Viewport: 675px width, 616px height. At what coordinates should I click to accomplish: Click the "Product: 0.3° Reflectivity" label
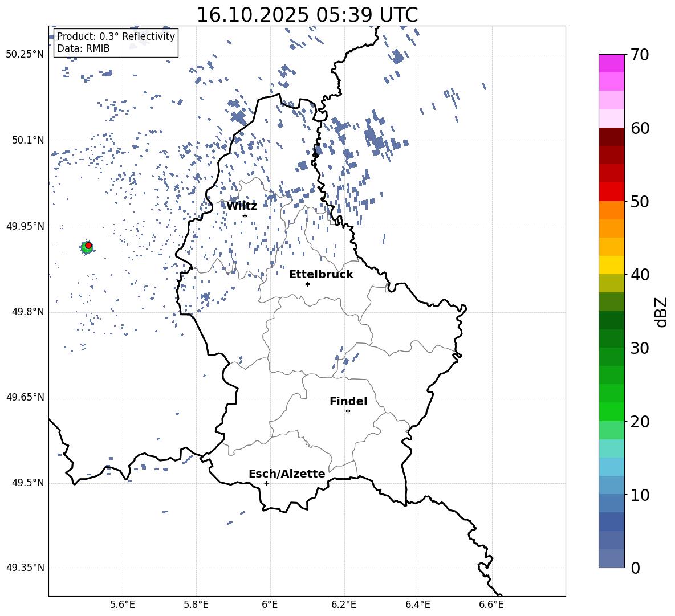(x=116, y=36)
